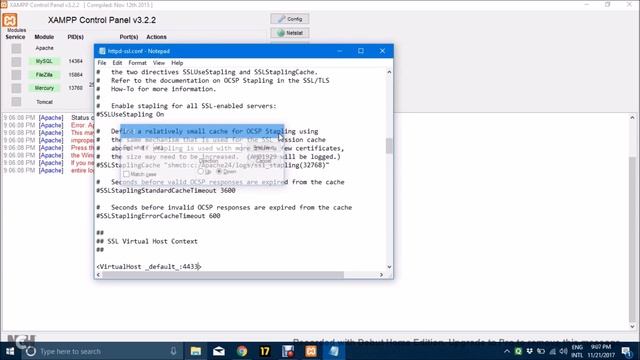Toggle the Apache service checkbox
The width and height of the screenshot is (640, 360).
point(16,49)
